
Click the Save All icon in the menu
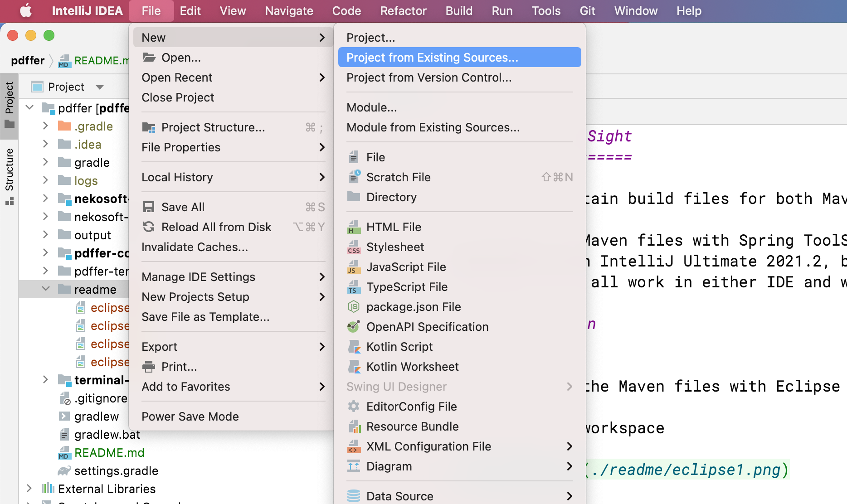149,207
